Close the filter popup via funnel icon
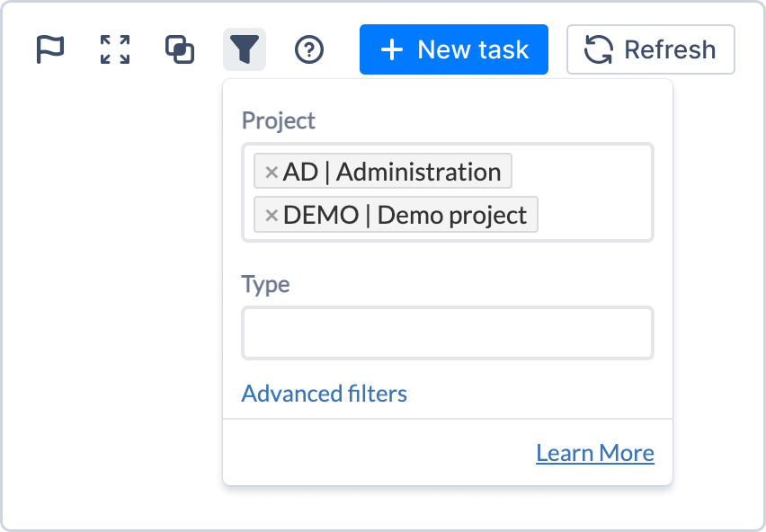766x532 pixels. click(245, 49)
